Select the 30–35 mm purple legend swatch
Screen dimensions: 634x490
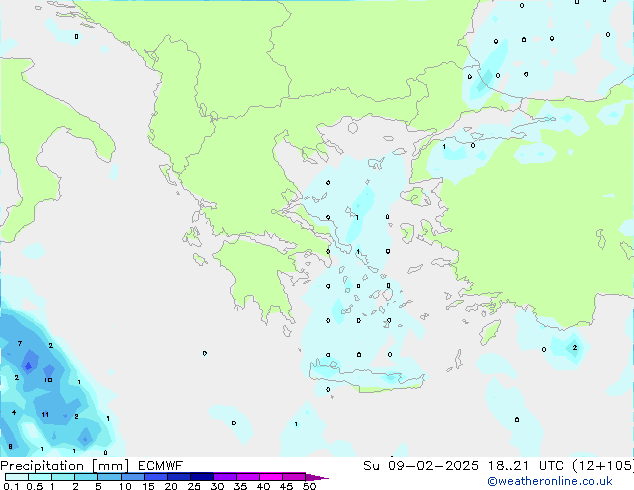tap(224, 477)
